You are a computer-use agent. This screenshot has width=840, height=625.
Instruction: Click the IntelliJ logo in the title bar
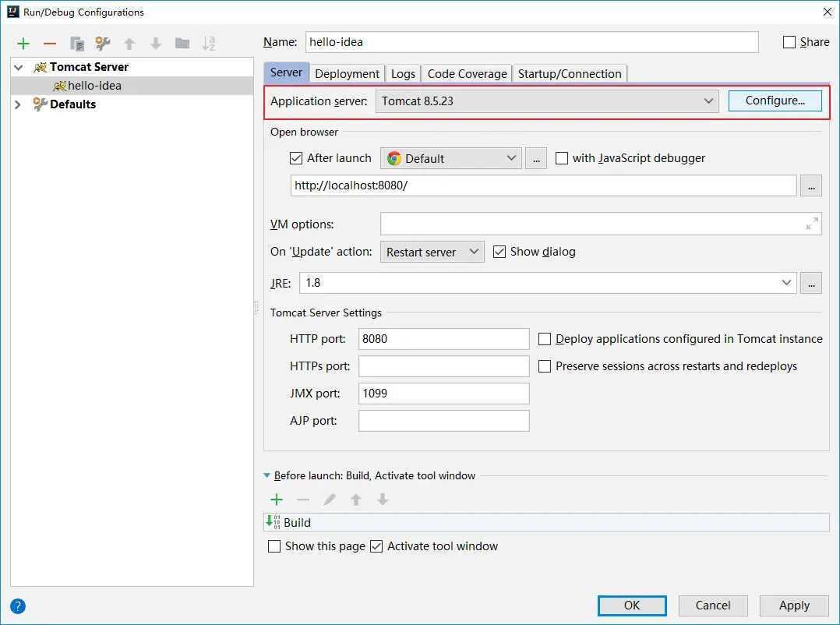[12, 12]
